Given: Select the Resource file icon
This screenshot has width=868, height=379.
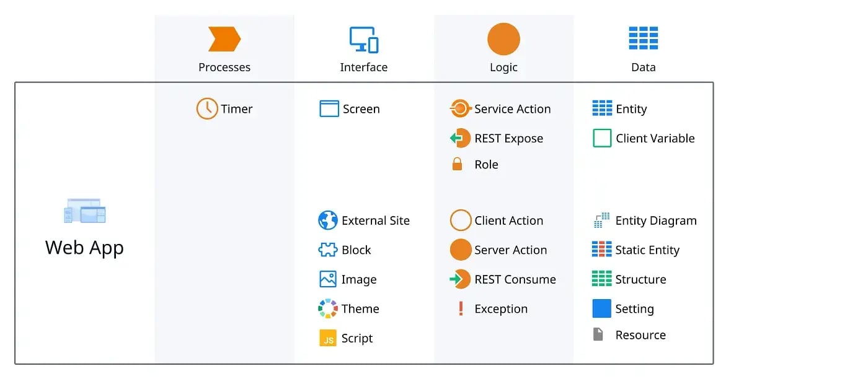Looking at the screenshot, I should point(598,335).
